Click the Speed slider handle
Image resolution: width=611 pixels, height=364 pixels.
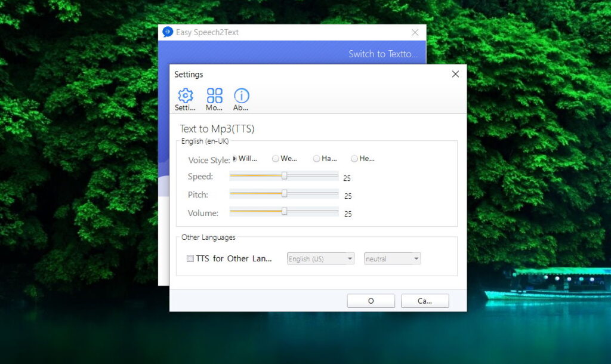285,176
